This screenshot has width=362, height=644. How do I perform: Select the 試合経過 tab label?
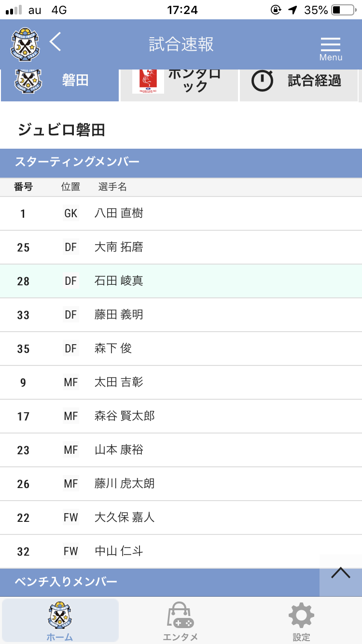tap(315, 81)
